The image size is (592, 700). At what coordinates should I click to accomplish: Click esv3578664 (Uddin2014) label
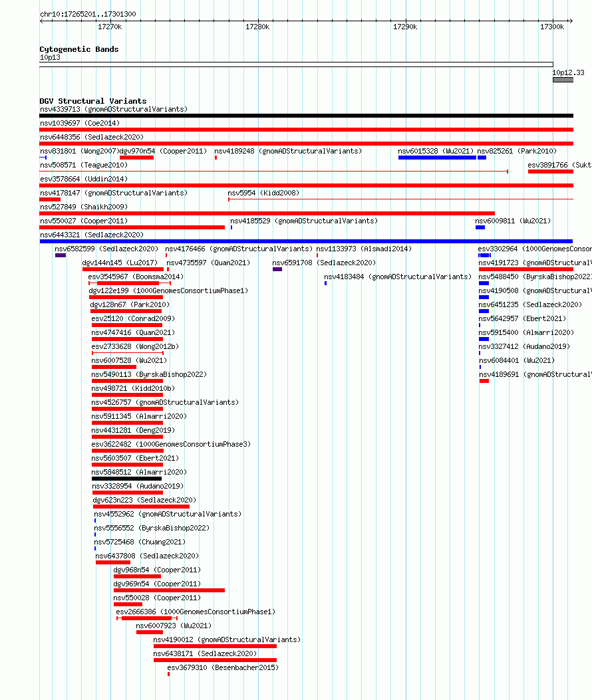(84, 179)
